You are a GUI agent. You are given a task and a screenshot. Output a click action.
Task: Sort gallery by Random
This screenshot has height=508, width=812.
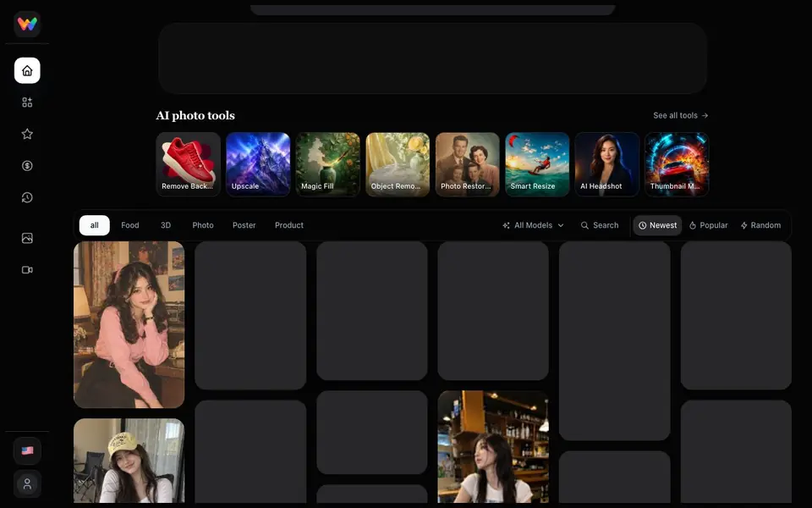(760, 225)
